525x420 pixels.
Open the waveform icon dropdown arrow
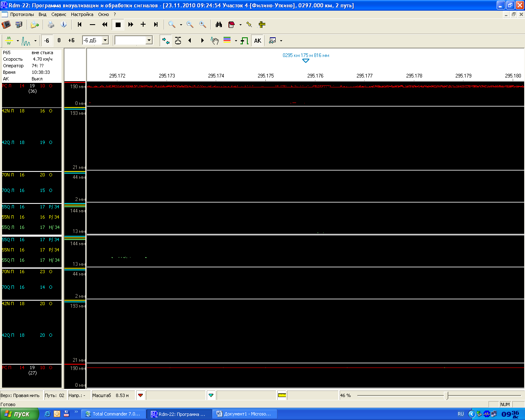point(35,41)
